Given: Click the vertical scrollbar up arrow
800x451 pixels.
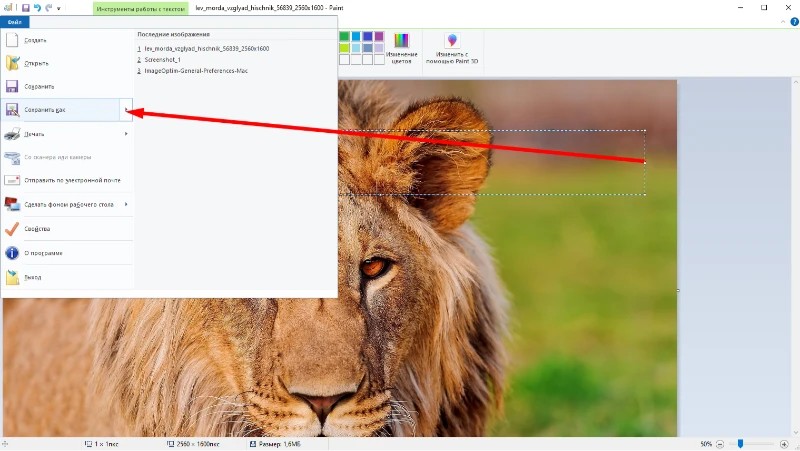Looking at the screenshot, I should click(795, 82).
